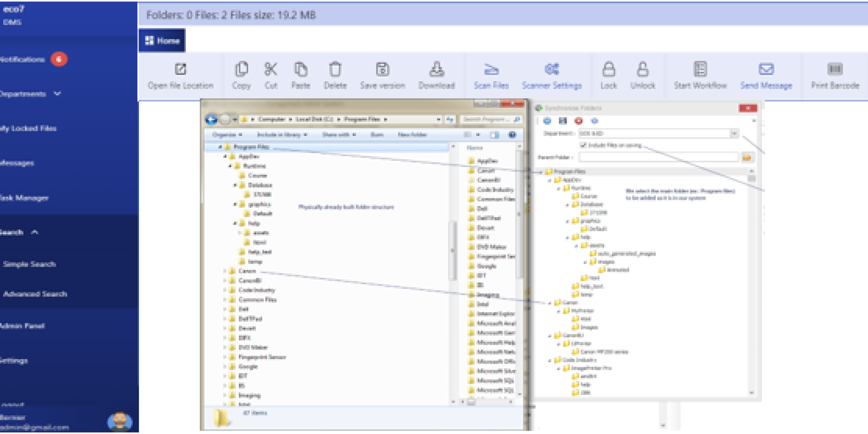Image resolution: width=868 pixels, height=434 pixels.
Task: Open the Include in library dropdown
Action: 282,135
